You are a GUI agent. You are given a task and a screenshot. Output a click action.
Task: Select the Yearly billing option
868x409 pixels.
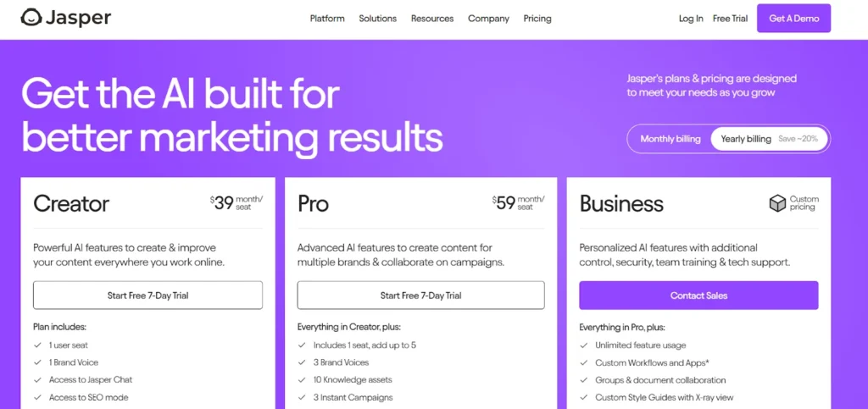(769, 139)
